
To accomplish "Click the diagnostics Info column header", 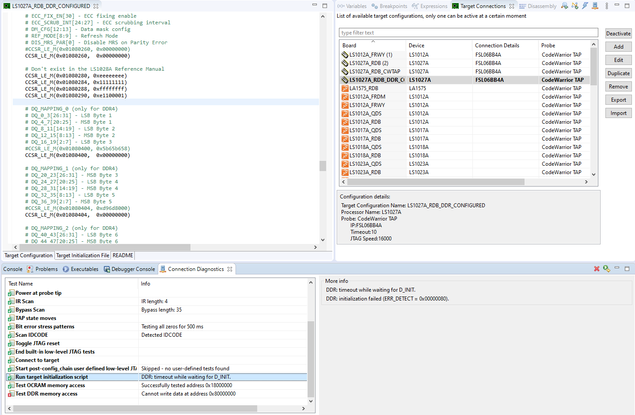I will 223,284.
